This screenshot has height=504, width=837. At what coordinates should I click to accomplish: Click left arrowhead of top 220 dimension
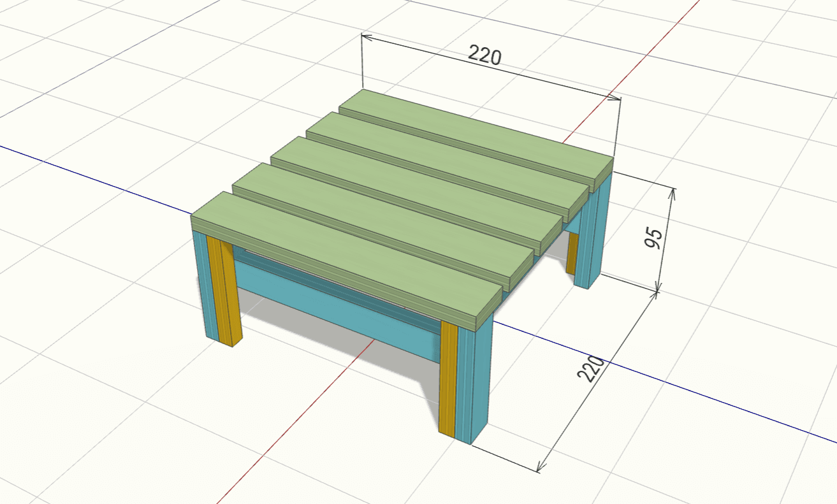364,36
